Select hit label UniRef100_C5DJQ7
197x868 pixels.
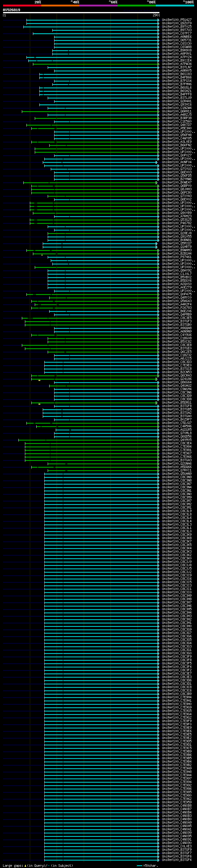coord(177,423)
